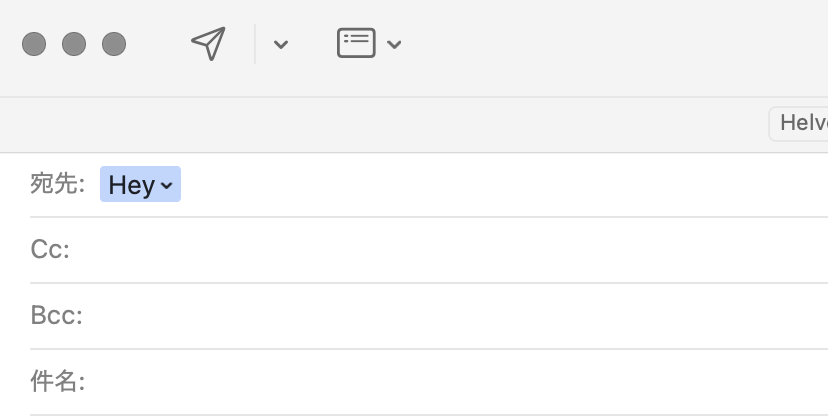Minimize the compose window
The height and width of the screenshot is (420, 828).
74,44
